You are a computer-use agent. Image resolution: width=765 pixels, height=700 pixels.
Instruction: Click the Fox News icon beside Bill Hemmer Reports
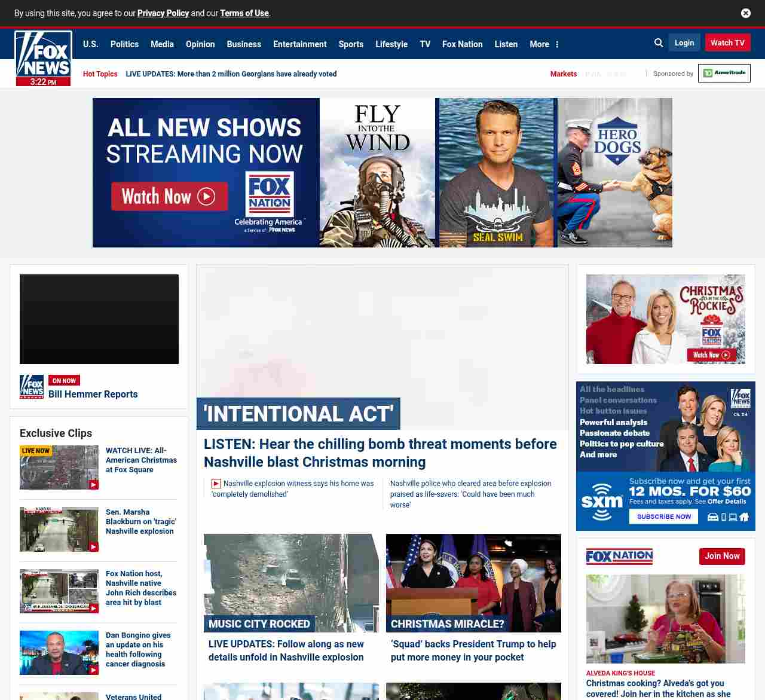[x=32, y=387]
